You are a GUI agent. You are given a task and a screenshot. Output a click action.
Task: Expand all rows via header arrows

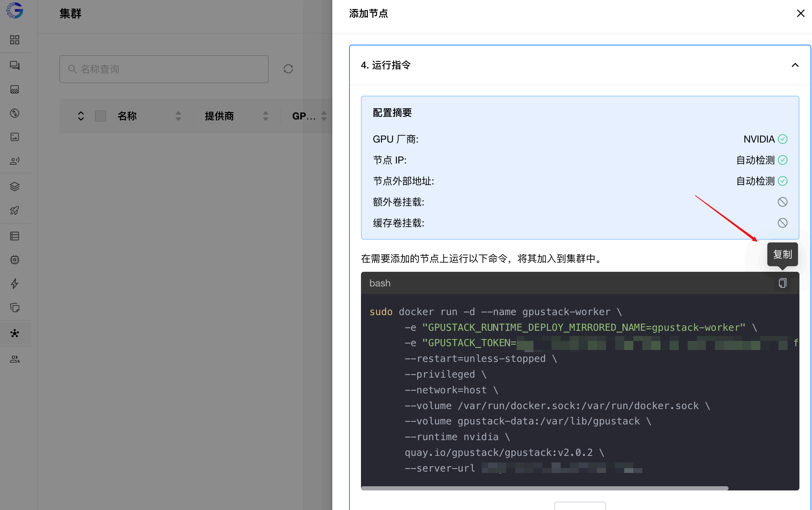[81, 116]
